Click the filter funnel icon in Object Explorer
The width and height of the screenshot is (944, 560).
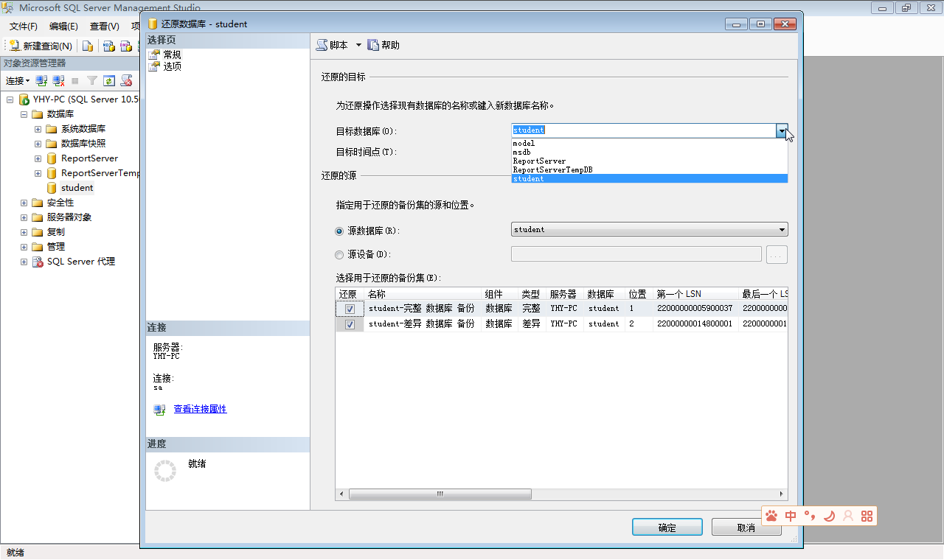pos(92,80)
